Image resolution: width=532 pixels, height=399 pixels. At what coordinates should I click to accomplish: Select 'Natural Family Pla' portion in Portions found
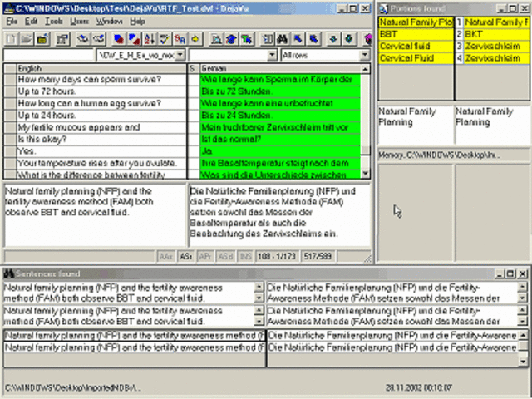[x=416, y=22]
